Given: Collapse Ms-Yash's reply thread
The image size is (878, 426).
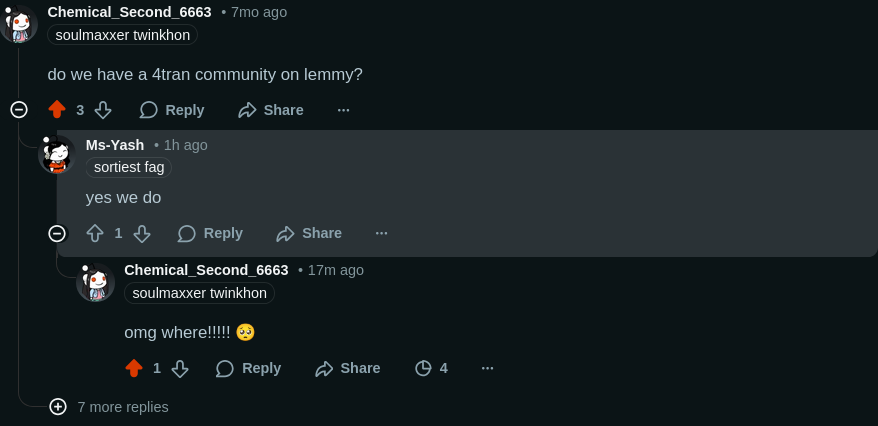Looking at the screenshot, I should [57, 233].
